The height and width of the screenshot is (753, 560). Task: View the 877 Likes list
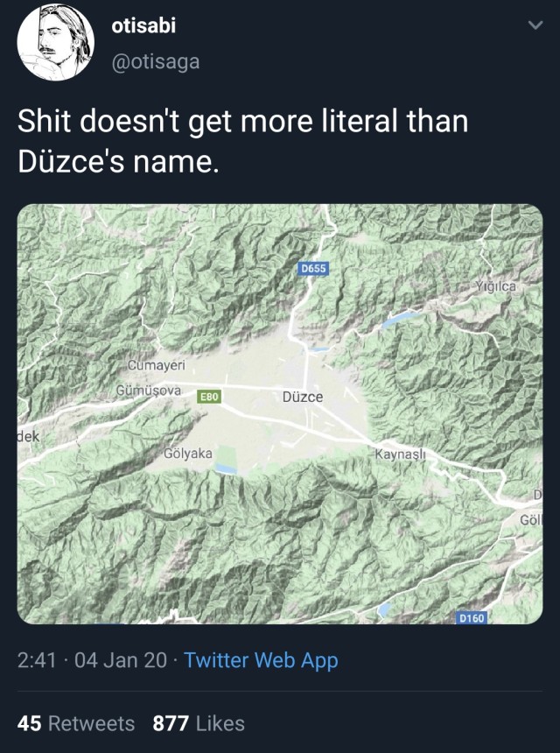(x=199, y=723)
